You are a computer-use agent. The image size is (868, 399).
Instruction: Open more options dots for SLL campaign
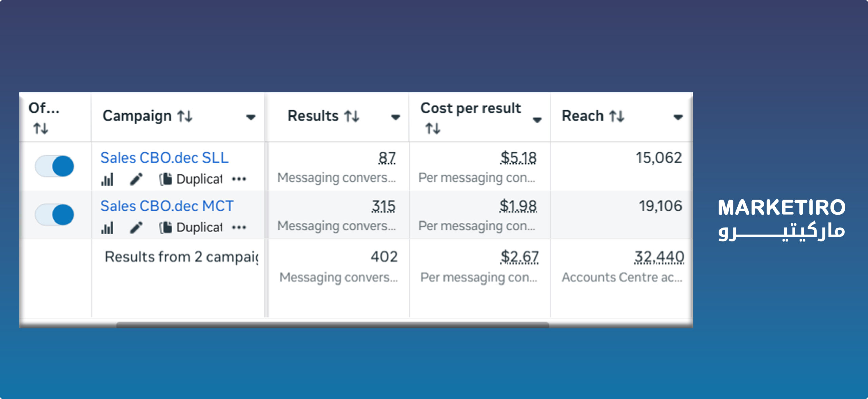click(239, 179)
